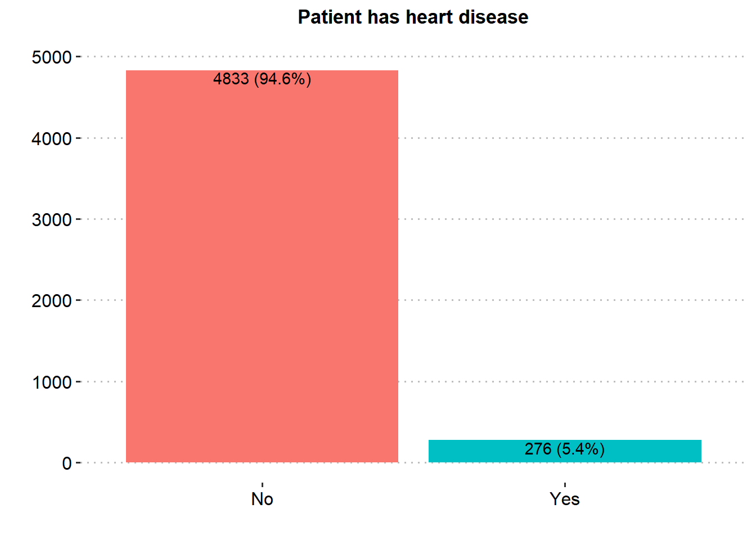The image size is (756, 540).
Task: Click the chart title "Patient has heart disease"
Action: [x=413, y=17]
